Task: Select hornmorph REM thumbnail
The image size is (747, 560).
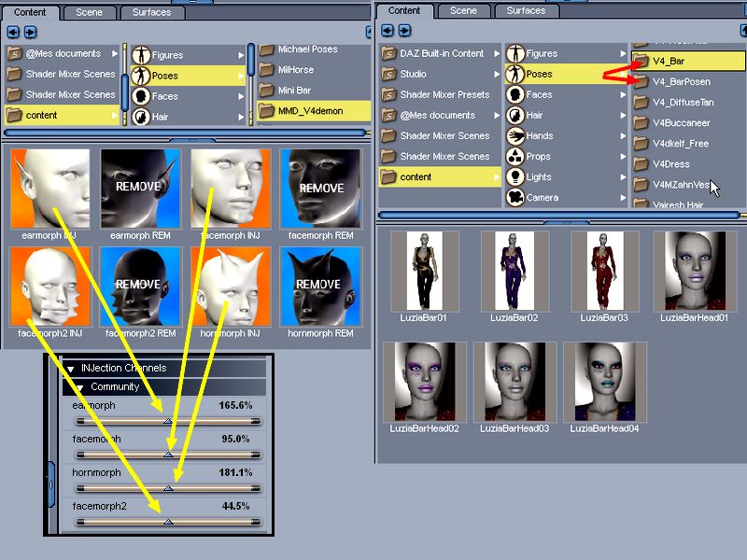Action: click(x=321, y=287)
